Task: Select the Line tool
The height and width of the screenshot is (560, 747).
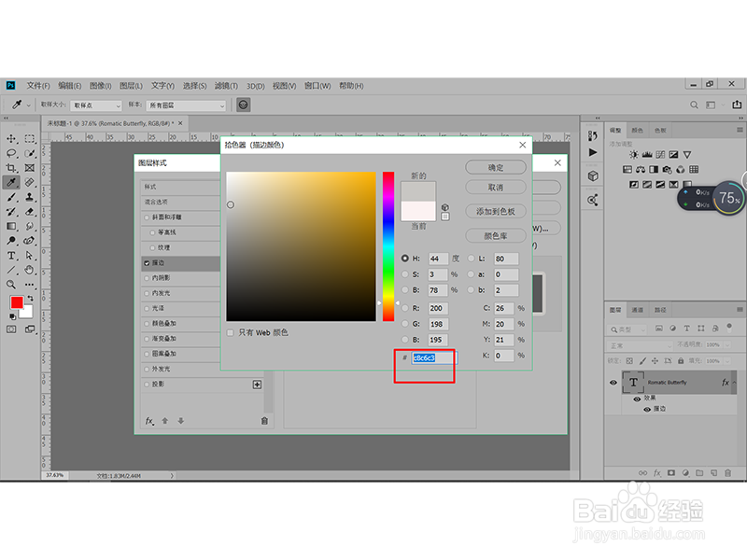Action: 11,270
